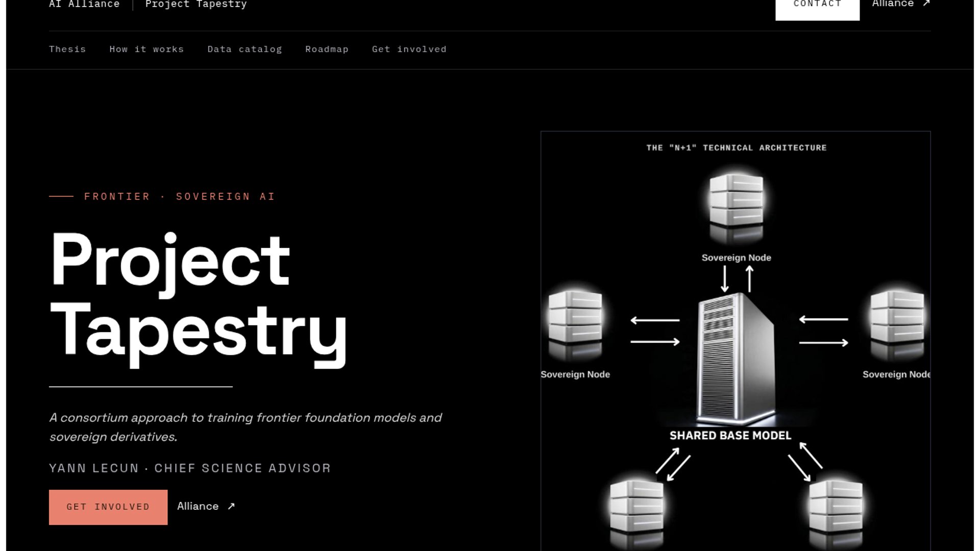Open the Data catalog nav item

click(244, 49)
